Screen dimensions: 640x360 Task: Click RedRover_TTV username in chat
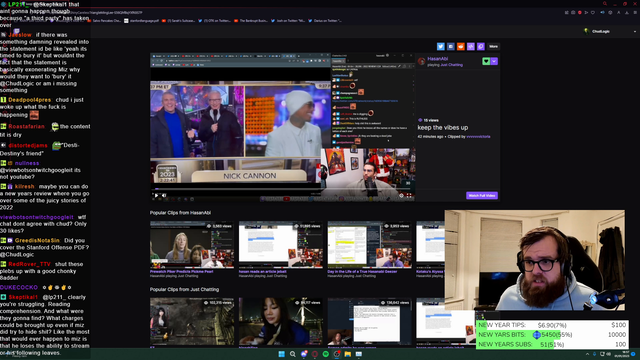tap(29, 264)
